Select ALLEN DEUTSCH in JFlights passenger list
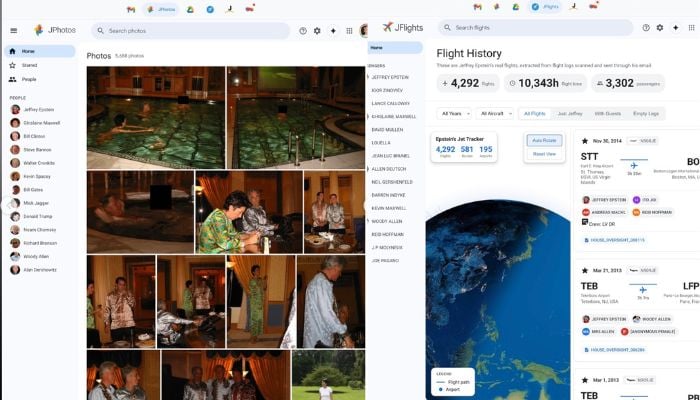Image resolution: width=700 pixels, height=400 pixels. (388, 169)
